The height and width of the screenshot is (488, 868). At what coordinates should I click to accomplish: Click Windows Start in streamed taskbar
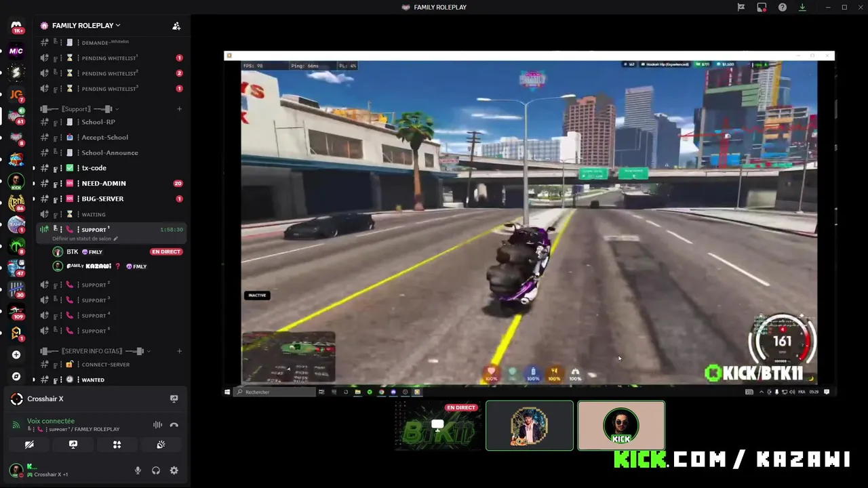(x=228, y=392)
